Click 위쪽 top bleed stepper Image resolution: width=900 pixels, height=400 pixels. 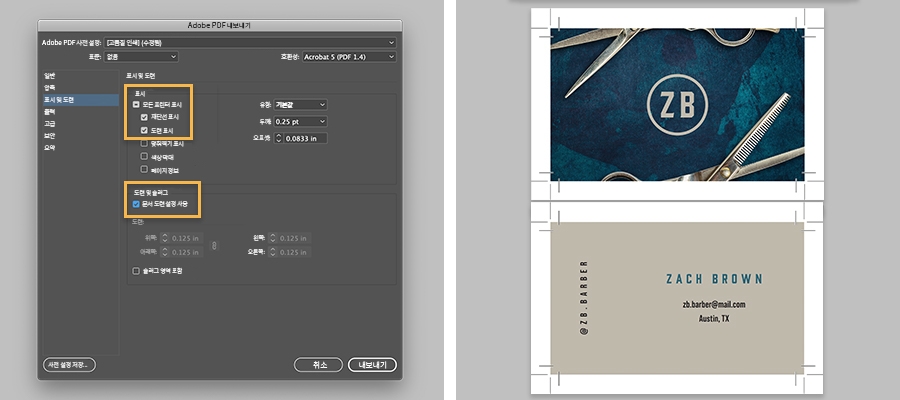click(x=164, y=238)
